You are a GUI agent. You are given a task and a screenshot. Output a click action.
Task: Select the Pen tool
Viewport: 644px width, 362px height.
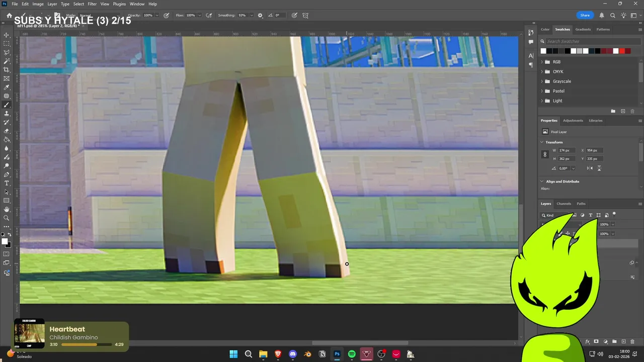point(7,174)
